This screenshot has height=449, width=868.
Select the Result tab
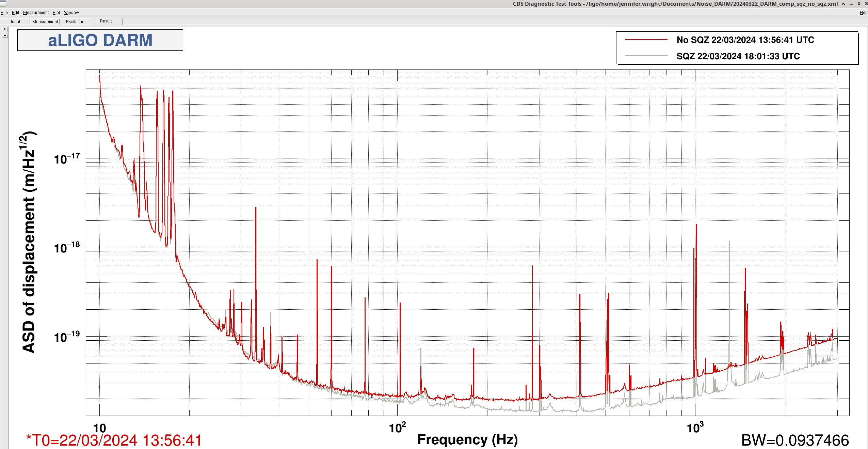click(106, 21)
